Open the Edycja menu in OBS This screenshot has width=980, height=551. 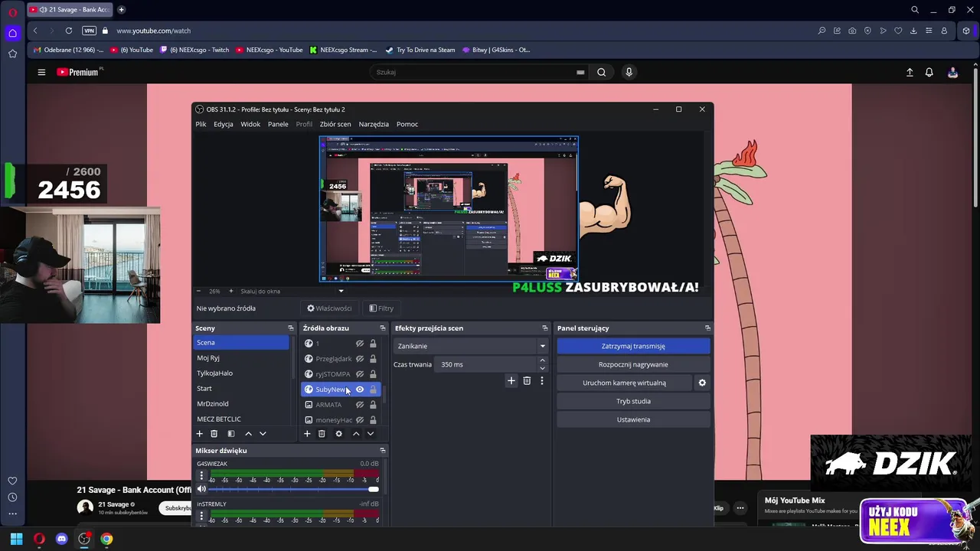coord(224,124)
